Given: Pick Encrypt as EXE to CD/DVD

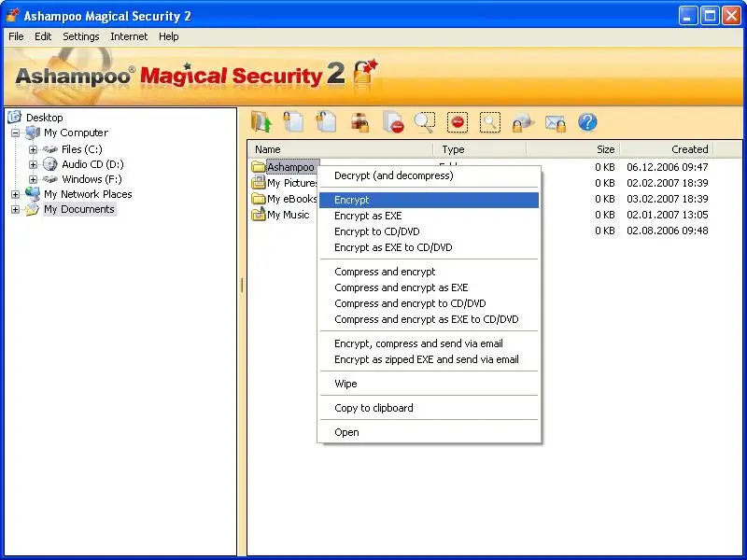Looking at the screenshot, I should click(x=430, y=247).
